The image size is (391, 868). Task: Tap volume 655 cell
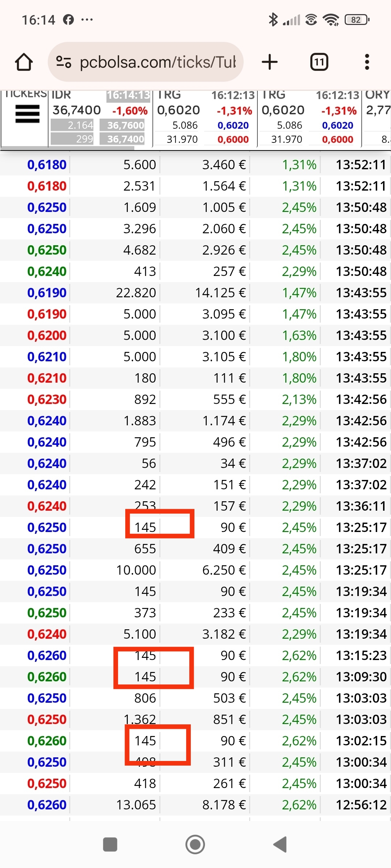[x=145, y=549]
